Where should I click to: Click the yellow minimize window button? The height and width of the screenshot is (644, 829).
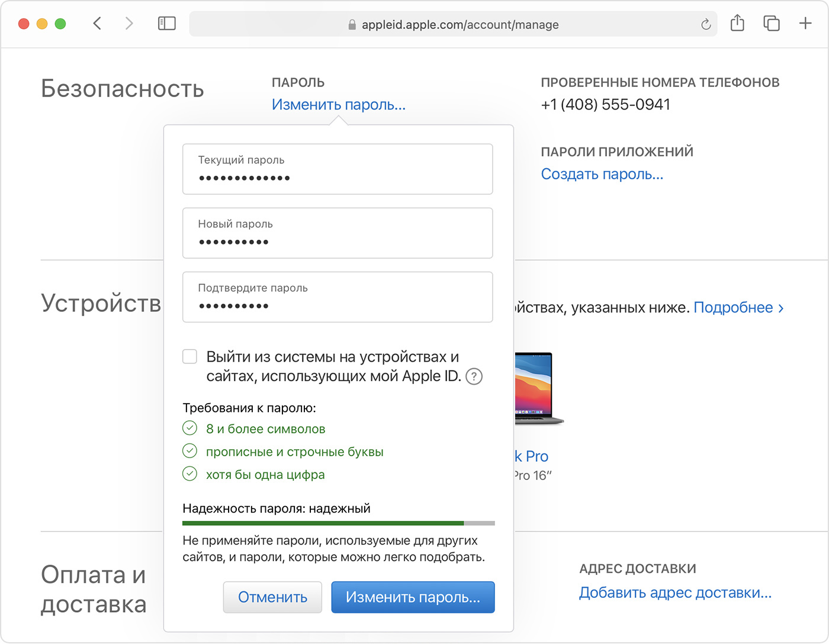tap(42, 24)
